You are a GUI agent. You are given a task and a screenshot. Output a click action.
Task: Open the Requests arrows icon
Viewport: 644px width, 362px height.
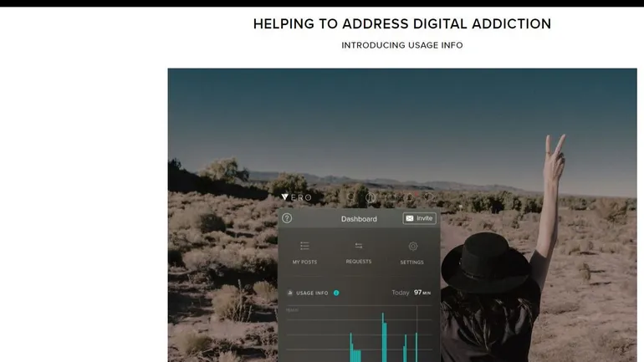[x=359, y=246]
